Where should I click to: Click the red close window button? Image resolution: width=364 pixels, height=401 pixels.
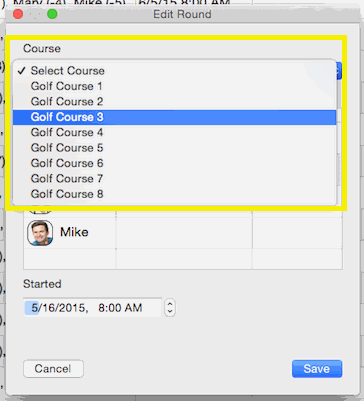click(x=18, y=14)
